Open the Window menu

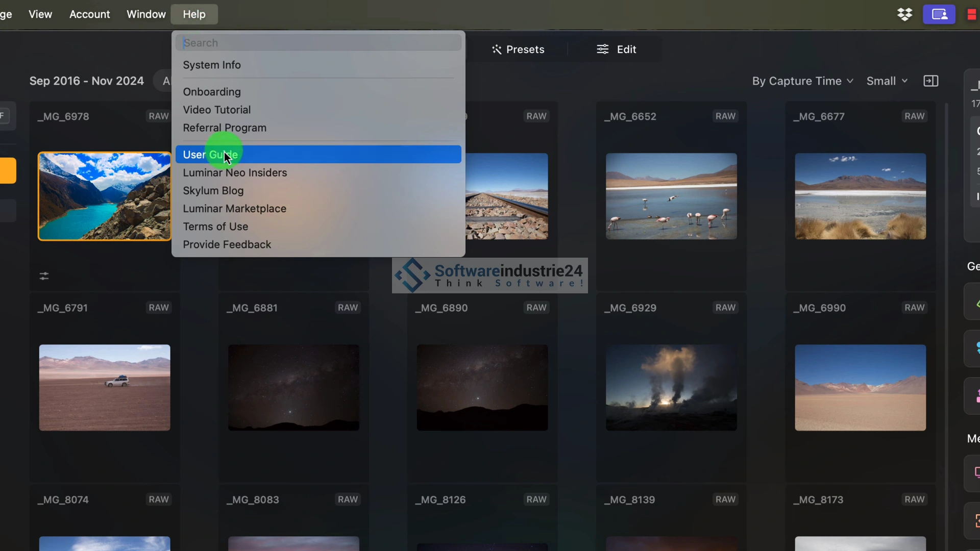[x=146, y=14]
